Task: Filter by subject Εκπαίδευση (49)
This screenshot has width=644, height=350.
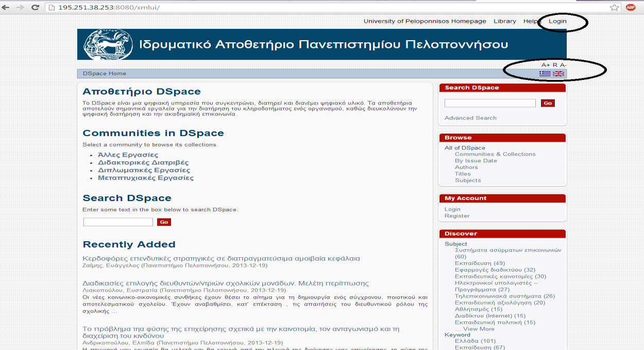Action: point(480,263)
